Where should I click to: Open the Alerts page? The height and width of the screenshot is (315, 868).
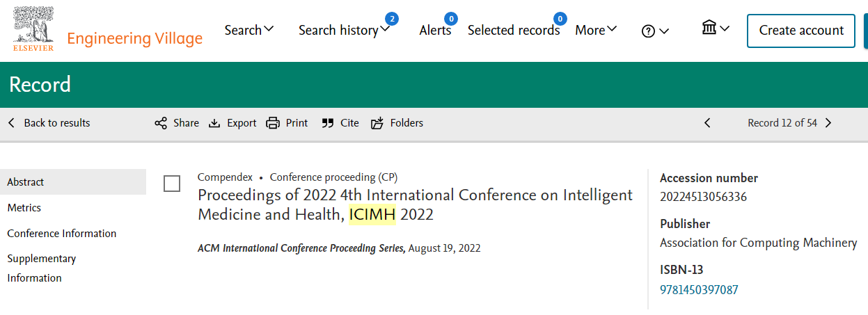click(x=435, y=30)
